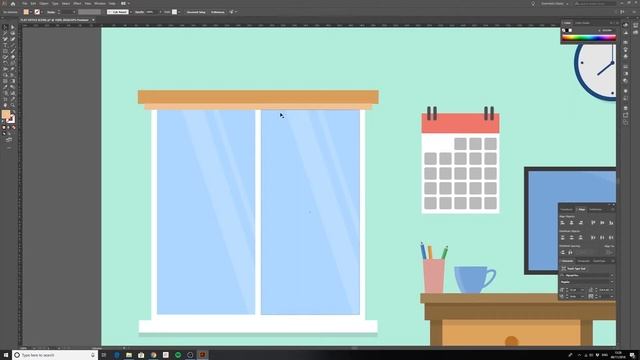Click Horizontal Align Center in Align panel

click(571, 222)
